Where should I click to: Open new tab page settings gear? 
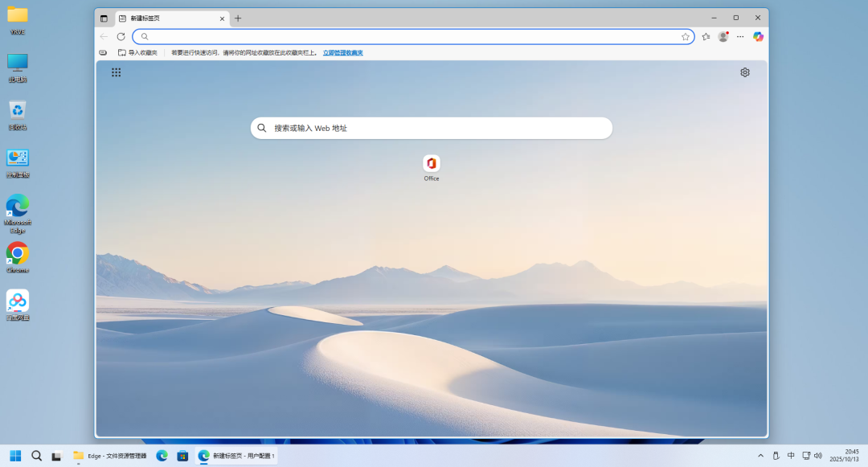[x=745, y=72]
